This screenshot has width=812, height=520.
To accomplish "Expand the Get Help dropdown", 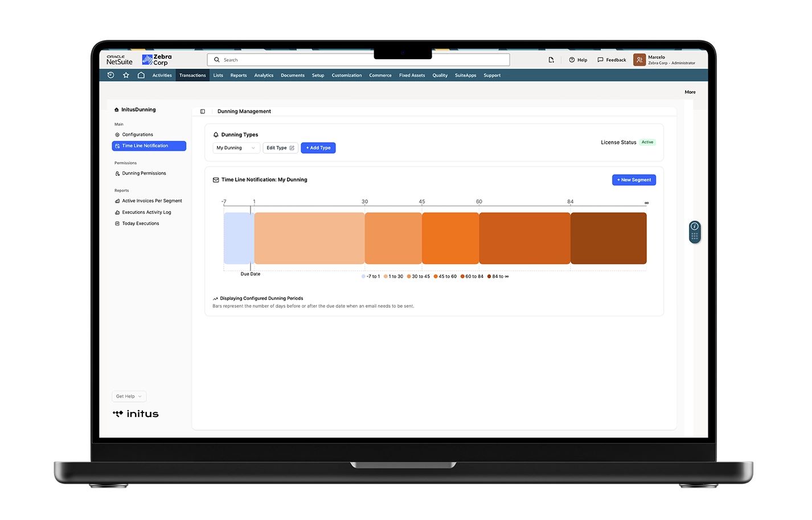I will (x=129, y=397).
